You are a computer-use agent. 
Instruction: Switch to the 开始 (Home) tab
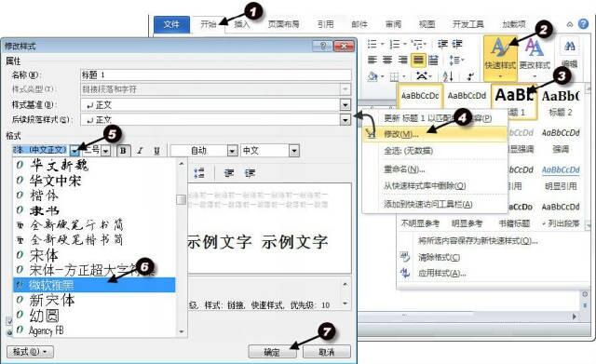click(209, 25)
